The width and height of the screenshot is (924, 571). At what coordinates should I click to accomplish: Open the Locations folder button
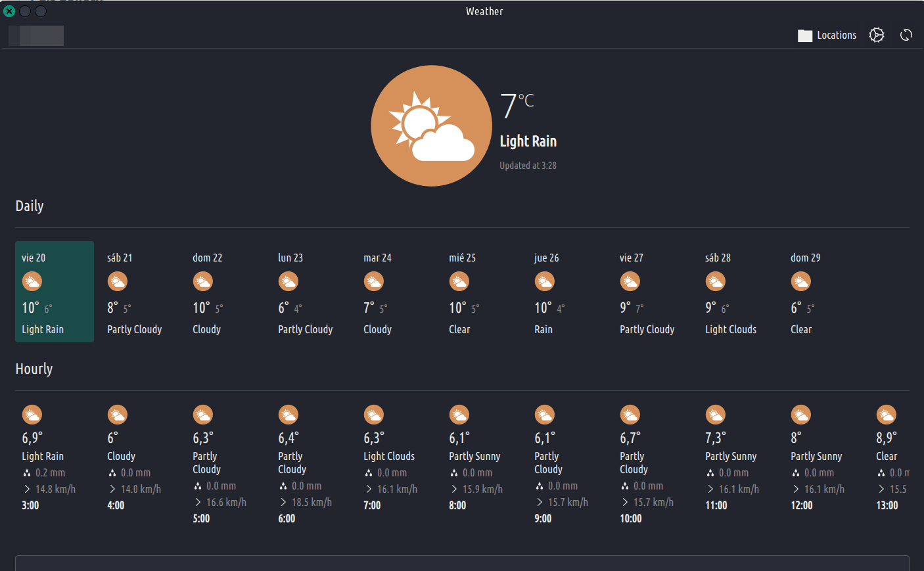coord(827,35)
